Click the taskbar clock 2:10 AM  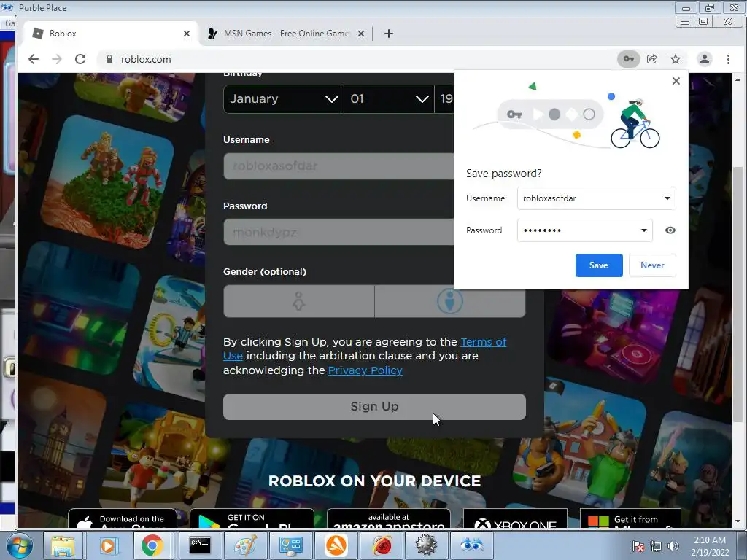coord(710,546)
